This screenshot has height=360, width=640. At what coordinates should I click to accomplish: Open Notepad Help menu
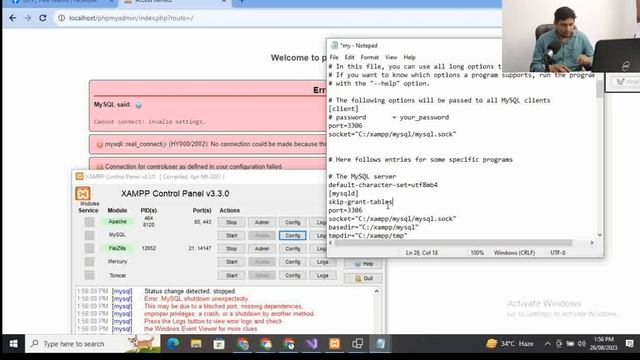pyautogui.click(x=409, y=57)
